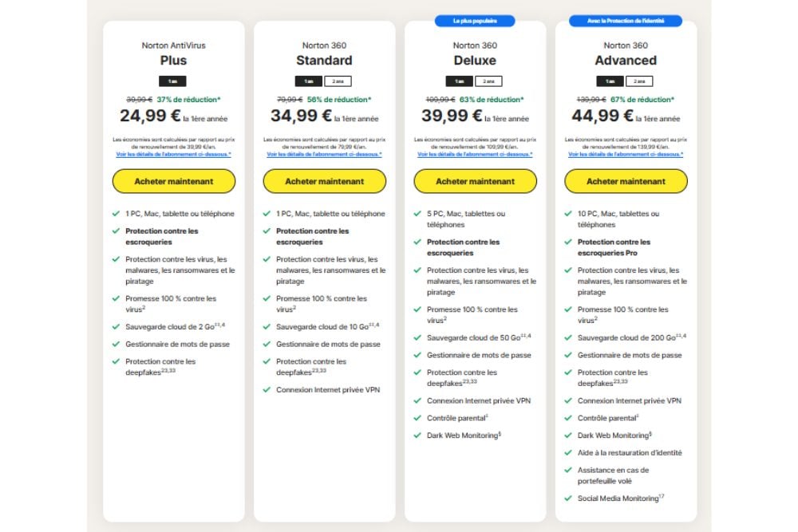Click checkmark next to Sauvegarde cloud de 2 Go
798x532 pixels.
[x=117, y=327]
